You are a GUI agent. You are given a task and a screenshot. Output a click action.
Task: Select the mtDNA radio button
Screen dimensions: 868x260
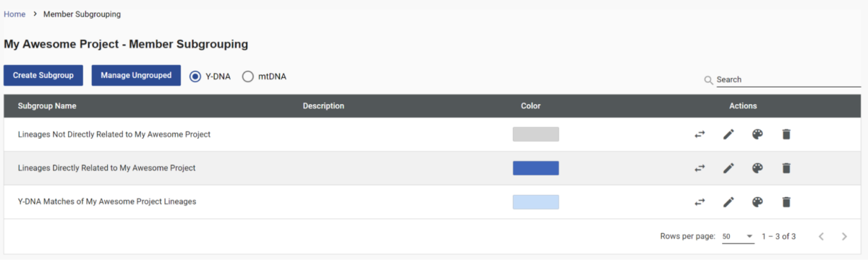pos(247,76)
